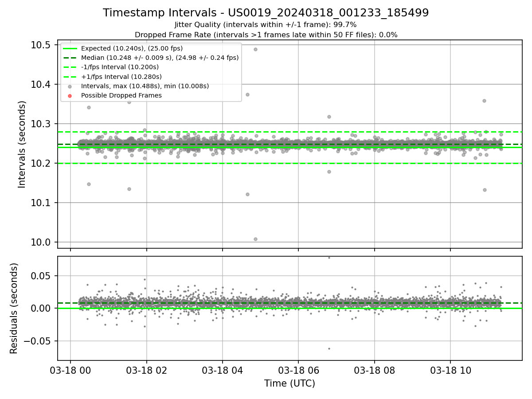Click the x-axis tick label '03-18 02'
Screen dimensions: 532x399
click(x=147, y=371)
